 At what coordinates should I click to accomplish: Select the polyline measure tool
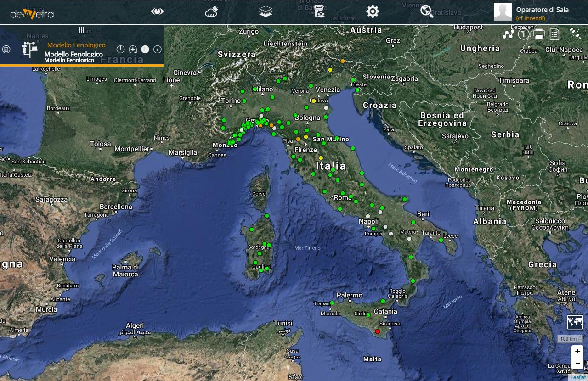pyautogui.click(x=508, y=34)
